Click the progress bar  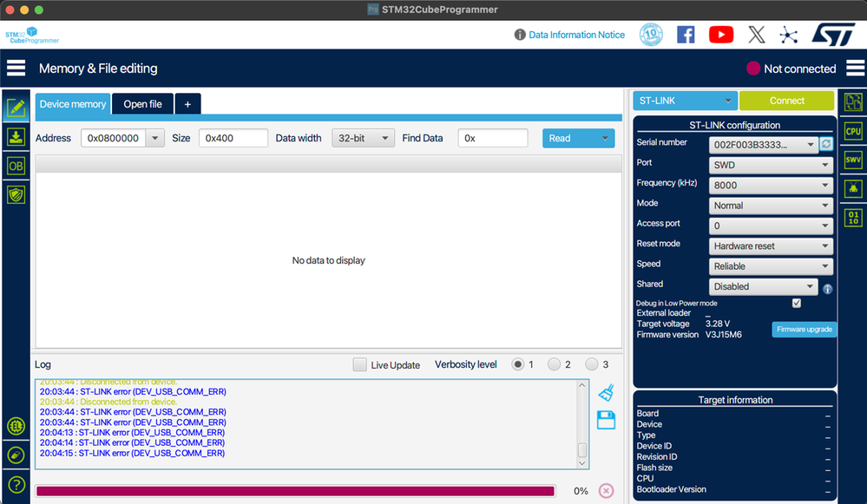[295, 491]
